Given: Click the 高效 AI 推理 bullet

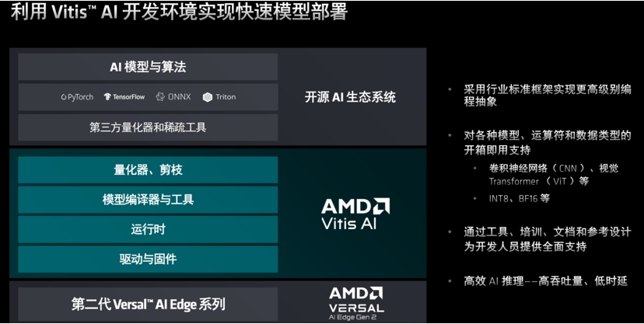Looking at the screenshot, I should click(x=545, y=281).
